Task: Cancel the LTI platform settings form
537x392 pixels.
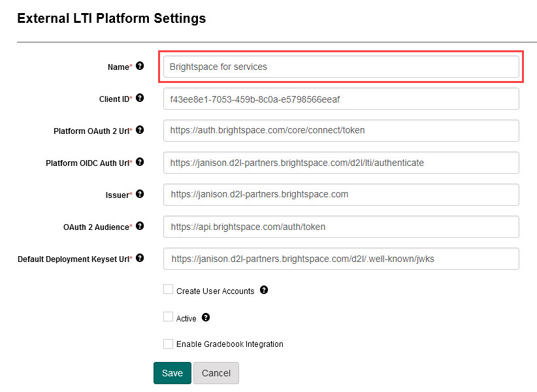Action: (216, 373)
